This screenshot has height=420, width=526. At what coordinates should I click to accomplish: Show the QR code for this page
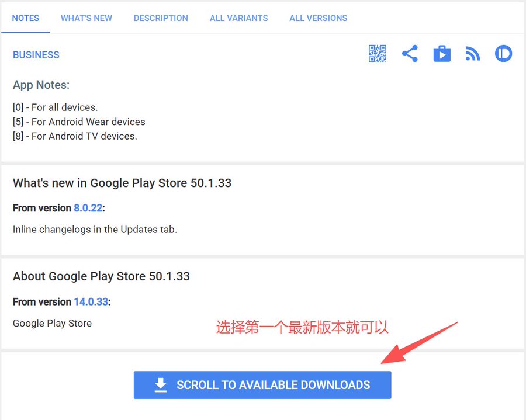coord(378,54)
